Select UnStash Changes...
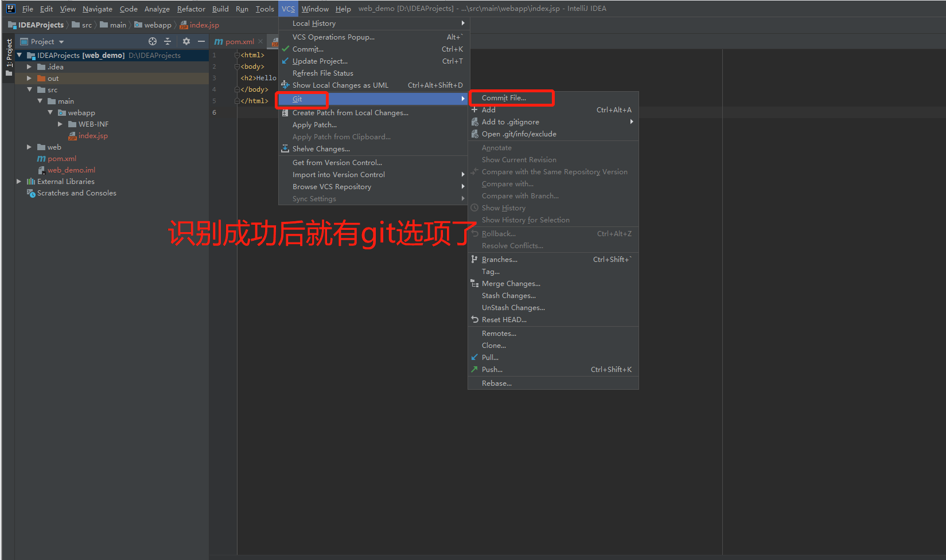946x560 pixels. (553, 308)
